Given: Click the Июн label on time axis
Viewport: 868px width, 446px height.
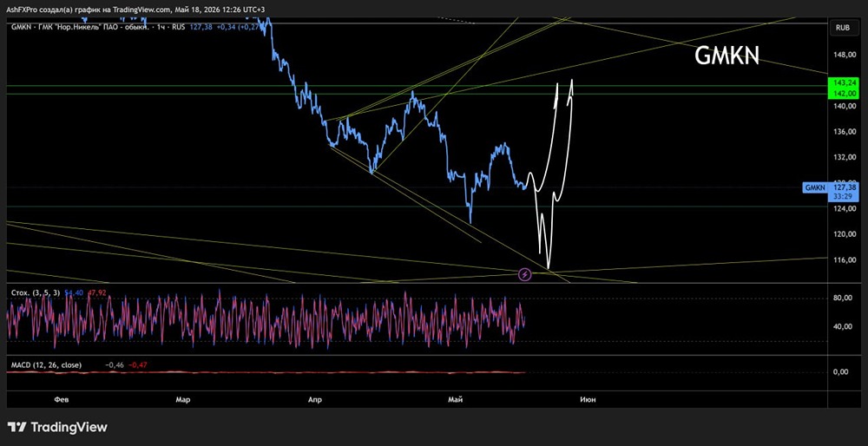Looking at the screenshot, I should coord(588,399).
